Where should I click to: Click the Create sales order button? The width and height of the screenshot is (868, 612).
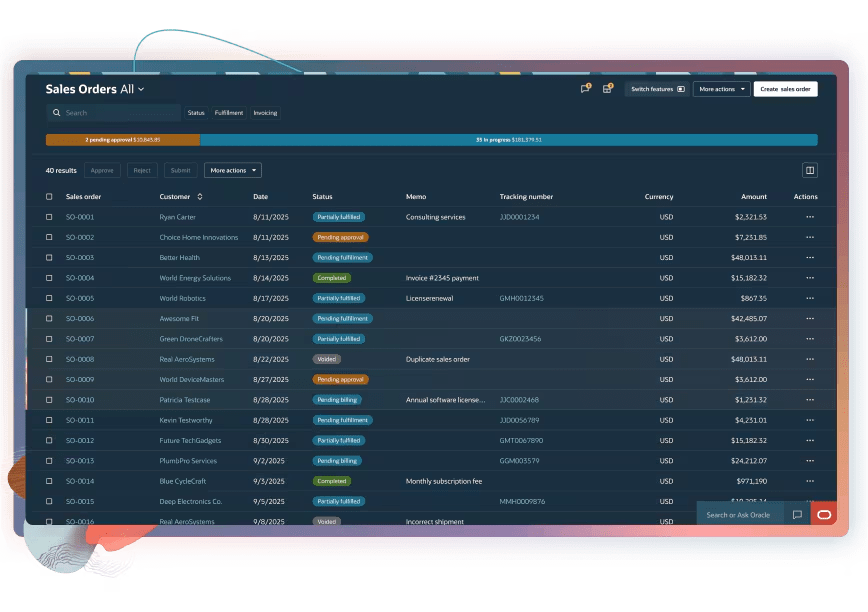point(785,89)
